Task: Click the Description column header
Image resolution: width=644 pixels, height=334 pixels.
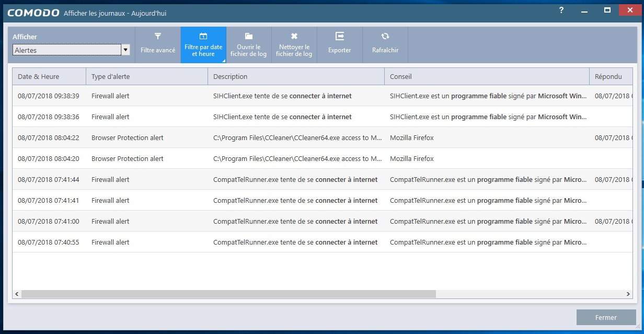Action: click(296, 76)
